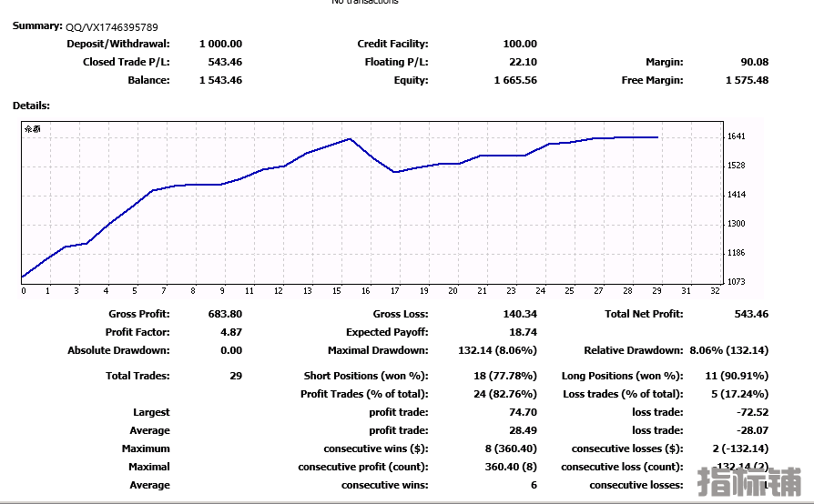Screen dimensions: 814x504
Task: Click the average loss trade value -28.07
Action: click(752, 430)
